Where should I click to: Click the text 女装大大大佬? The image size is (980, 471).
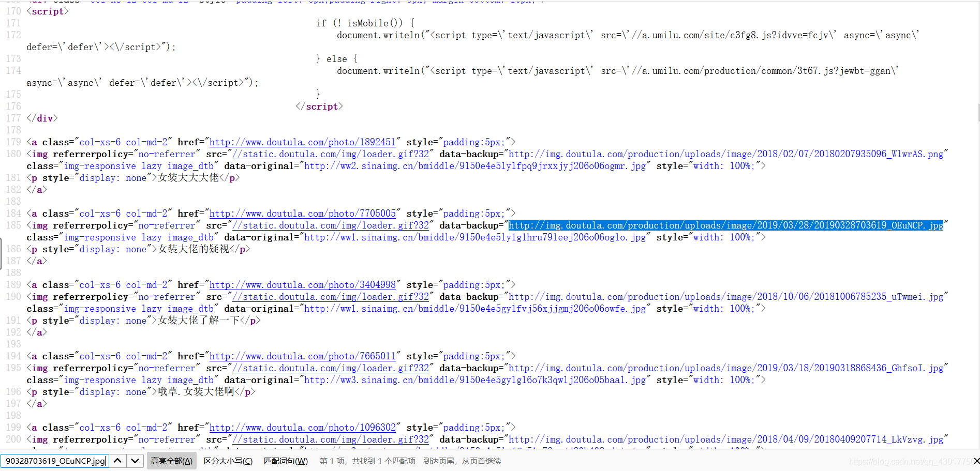click(188, 178)
